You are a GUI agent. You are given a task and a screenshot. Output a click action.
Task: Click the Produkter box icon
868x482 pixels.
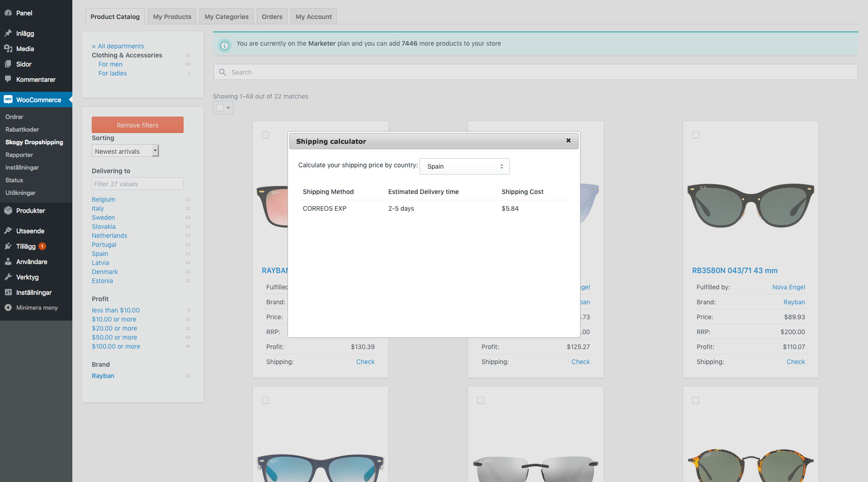[x=8, y=210]
